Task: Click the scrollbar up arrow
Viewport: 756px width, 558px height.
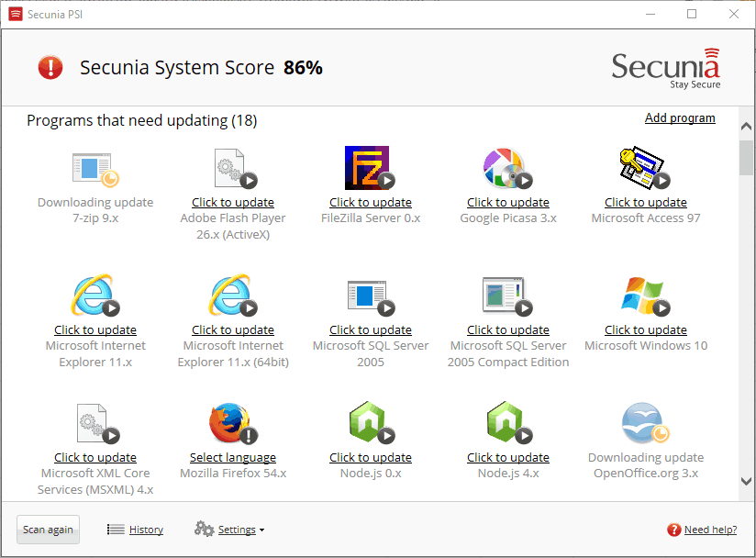Action: (x=746, y=127)
